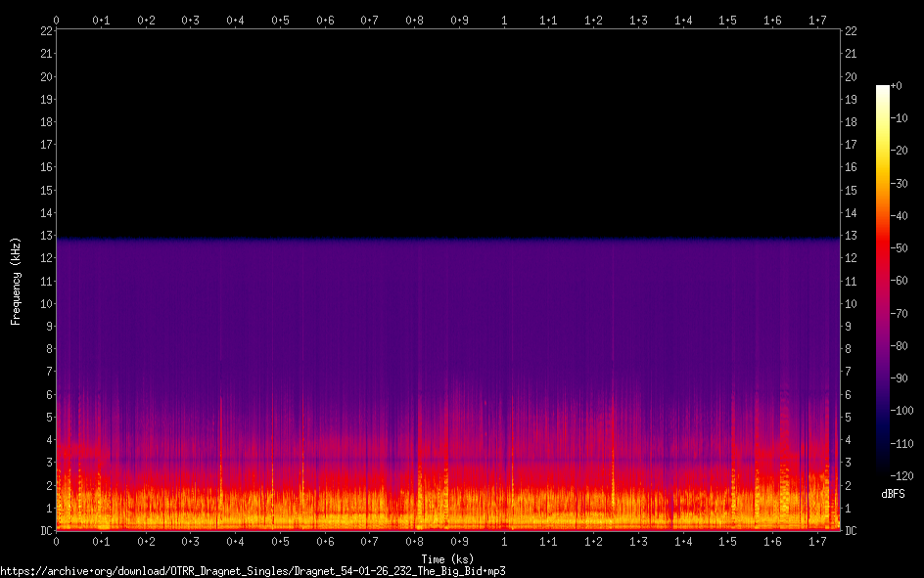Screen dimensions: 924x578
Task: Click the 0.8 time tick on bottom axis
Action: [x=414, y=541]
